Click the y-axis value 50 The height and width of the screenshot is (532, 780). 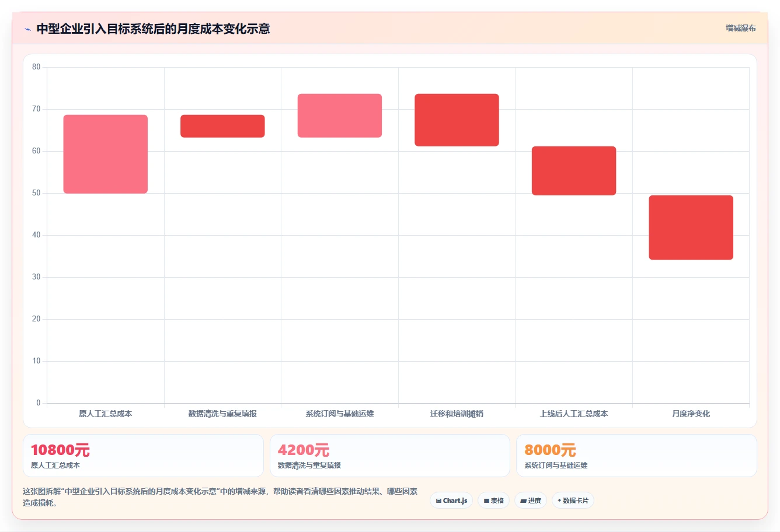point(36,193)
